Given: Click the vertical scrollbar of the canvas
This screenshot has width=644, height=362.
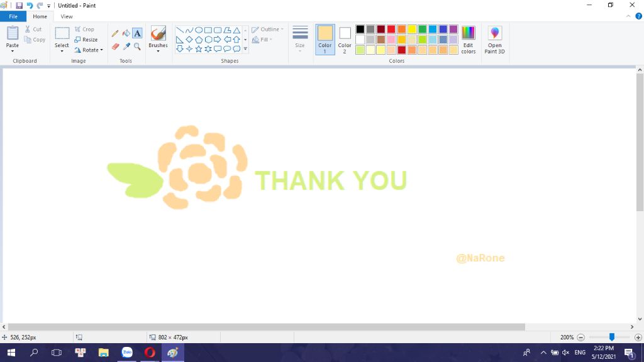Looking at the screenshot, I should pos(640,143).
